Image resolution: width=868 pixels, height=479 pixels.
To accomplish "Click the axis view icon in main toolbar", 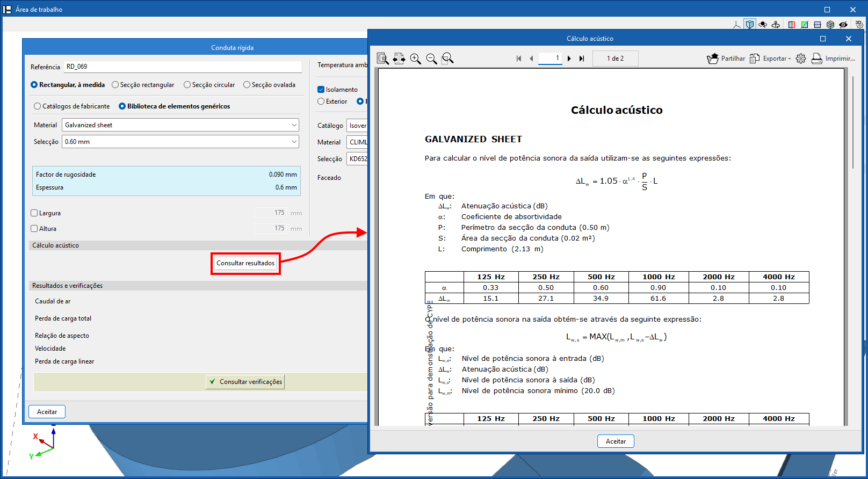I will point(737,25).
